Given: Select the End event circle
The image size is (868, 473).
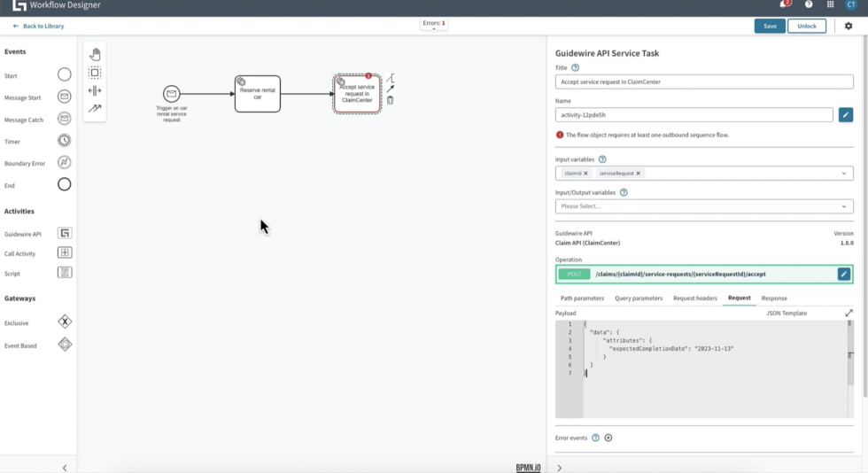Looking at the screenshot, I should [64, 184].
